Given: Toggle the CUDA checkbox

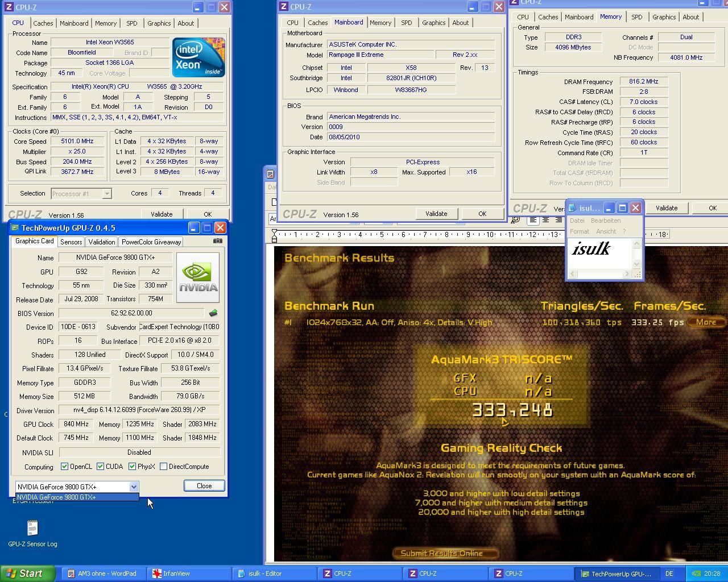Looking at the screenshot, I should click(100, 467).
